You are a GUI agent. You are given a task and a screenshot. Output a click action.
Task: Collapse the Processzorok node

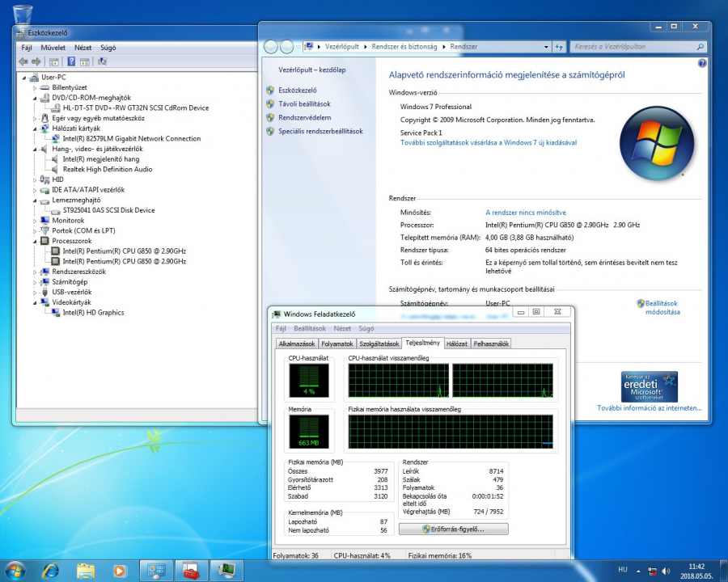(35, 242)
